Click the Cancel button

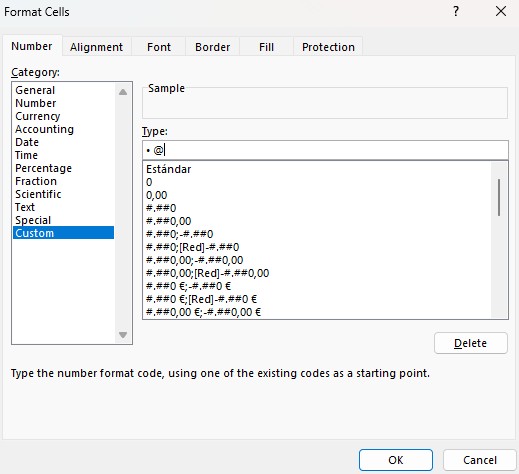480,460
